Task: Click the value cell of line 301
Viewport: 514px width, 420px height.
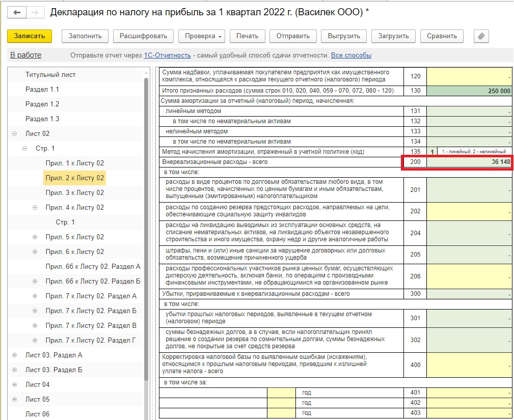Action: (x=469, y=318)
